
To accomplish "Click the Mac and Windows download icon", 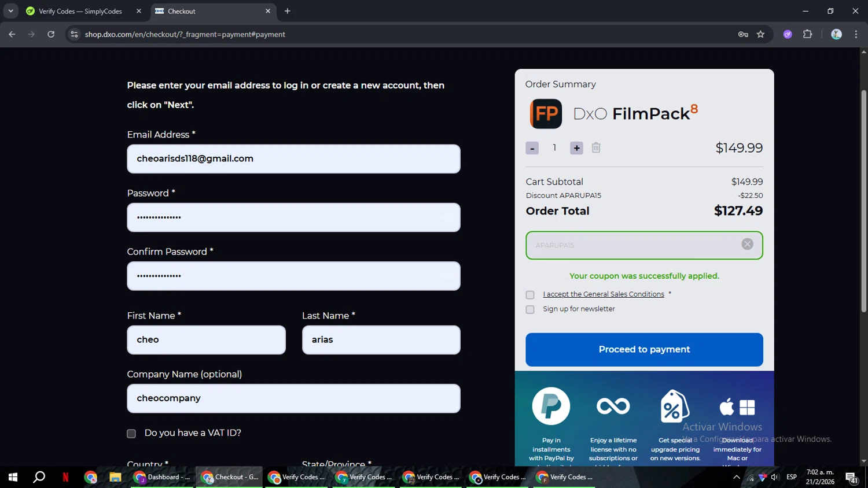I will [737, 407].
